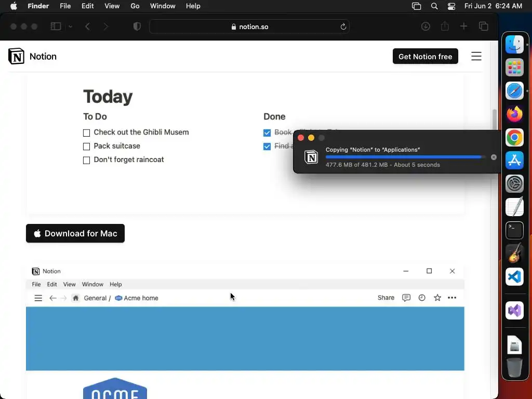Open Firefox from the Dock
Image resolution: width=532 pixels, height=399 pixels.
coord(515,114)
